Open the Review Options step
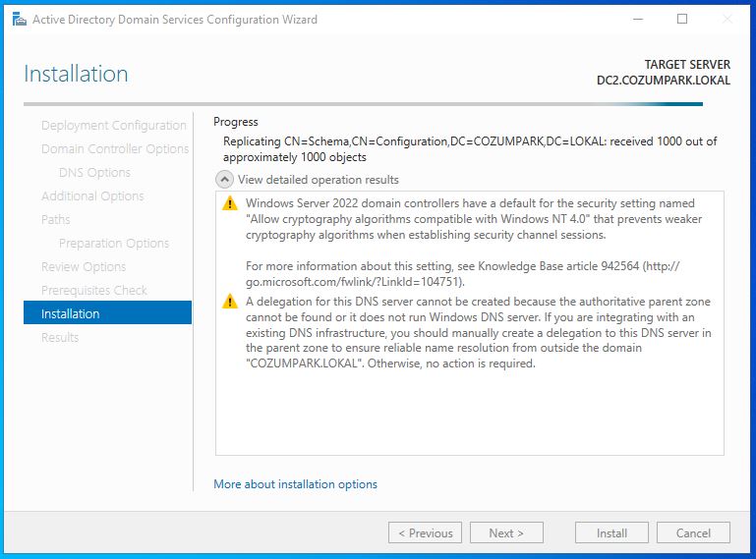 pos(84,267)
